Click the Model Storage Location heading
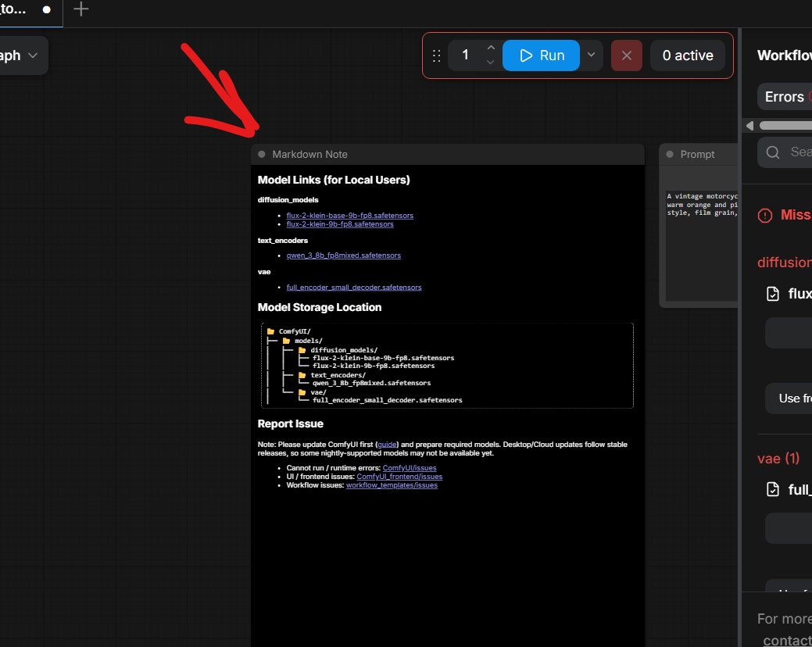Viewport: 812px width, 647px height. [x=320, y=307]
